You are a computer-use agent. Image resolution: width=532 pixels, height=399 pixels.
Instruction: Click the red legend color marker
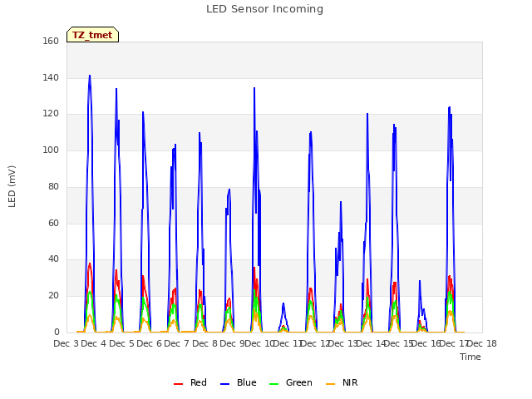point(178,384)
